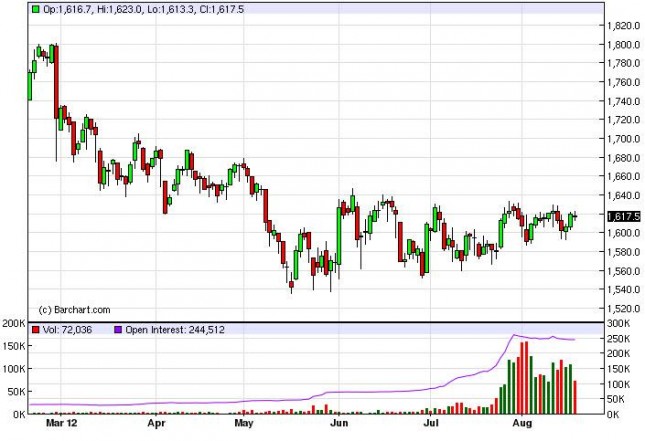Click the 150K left volume axis label
The image size is (645, 441).
tap(14, 346)
